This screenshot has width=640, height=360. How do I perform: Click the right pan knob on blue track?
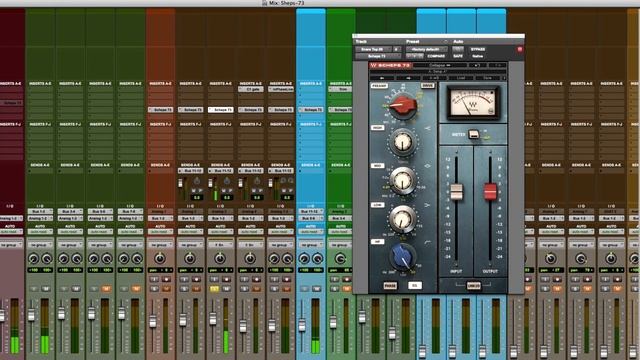[318, 258]
